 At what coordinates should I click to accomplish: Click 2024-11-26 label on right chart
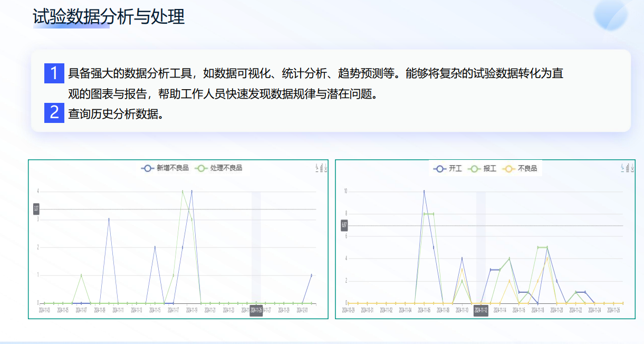pyautogui.click(x=613, y=310)
